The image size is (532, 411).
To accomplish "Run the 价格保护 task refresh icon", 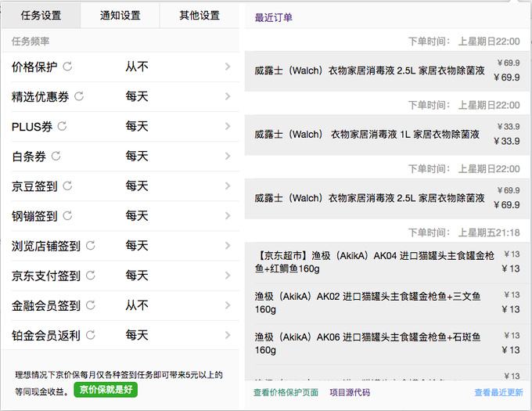I will [67, 67].
